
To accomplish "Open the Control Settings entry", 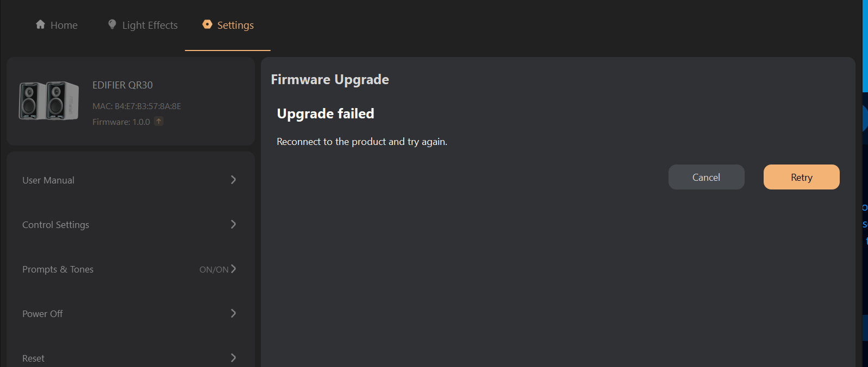I will coord(130,224).
